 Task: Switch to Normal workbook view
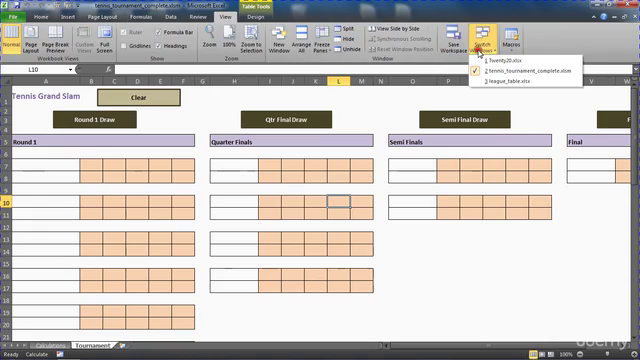pyautogui.click(x=11, y=39)
